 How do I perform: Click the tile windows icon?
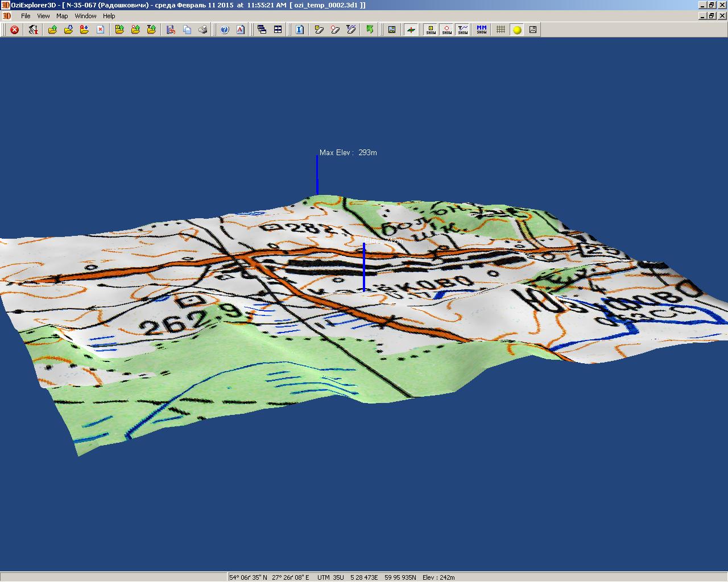tap(278, 30)
